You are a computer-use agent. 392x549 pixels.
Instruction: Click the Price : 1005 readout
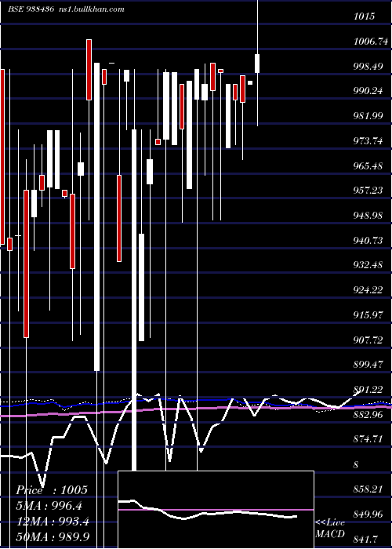tap(52, 490)
